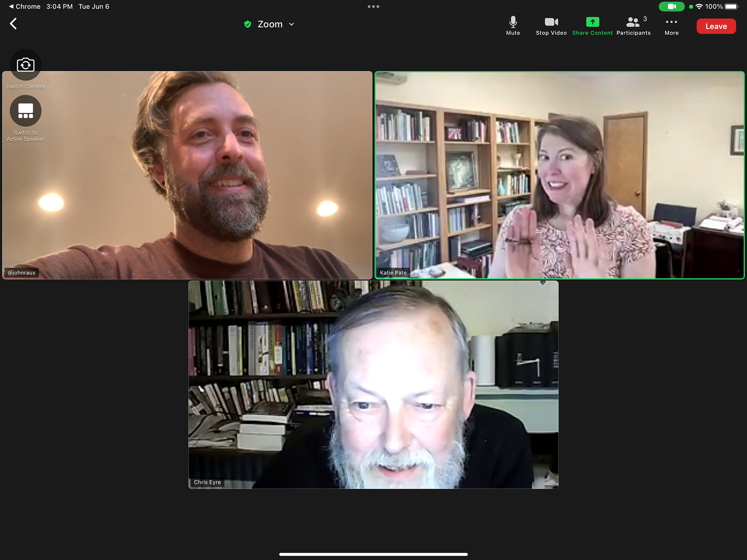Leave the meeting
Viewport: 747px width, 560px height.
coord(716,26)
